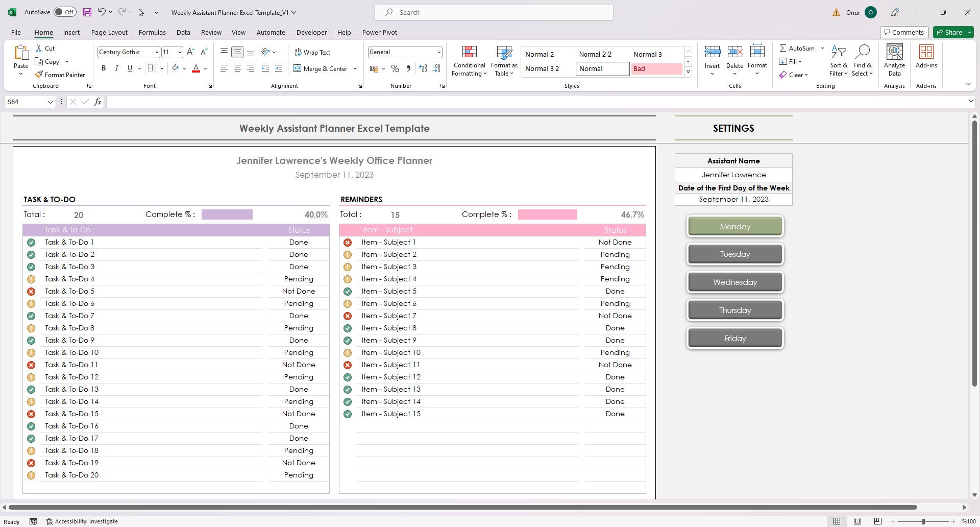Toggle bold formatting in the Font group
The height and width of the screenshot is (527, 980).
tap(104, 68)
